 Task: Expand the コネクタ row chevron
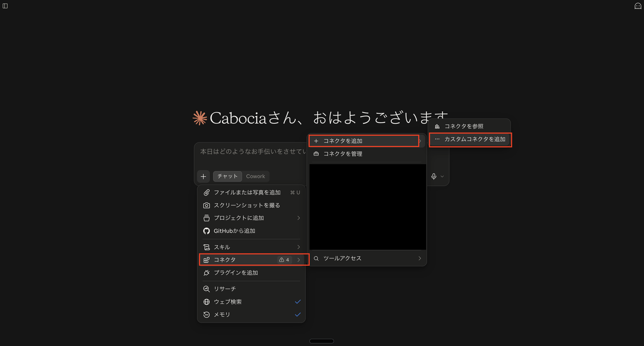tap(299, 260)
